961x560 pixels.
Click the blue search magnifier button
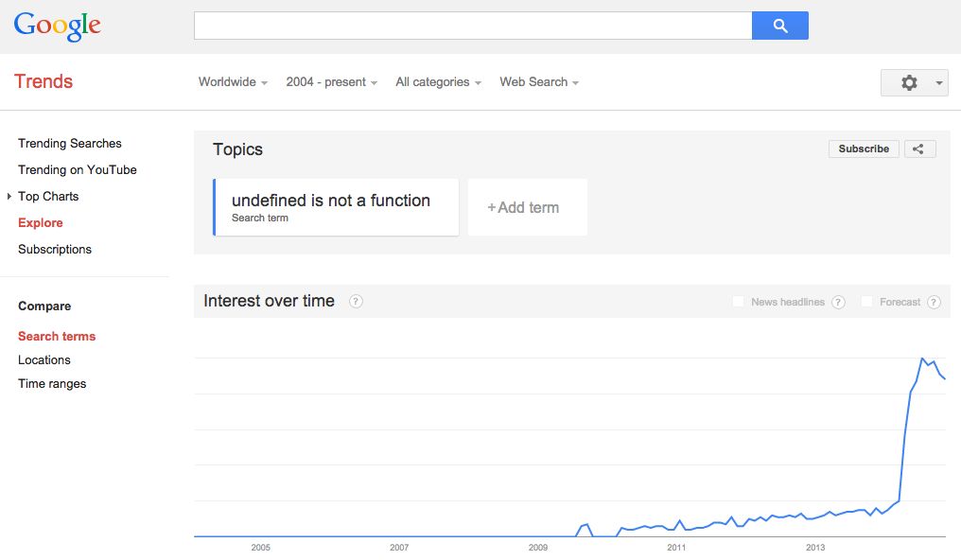(779, 26)
